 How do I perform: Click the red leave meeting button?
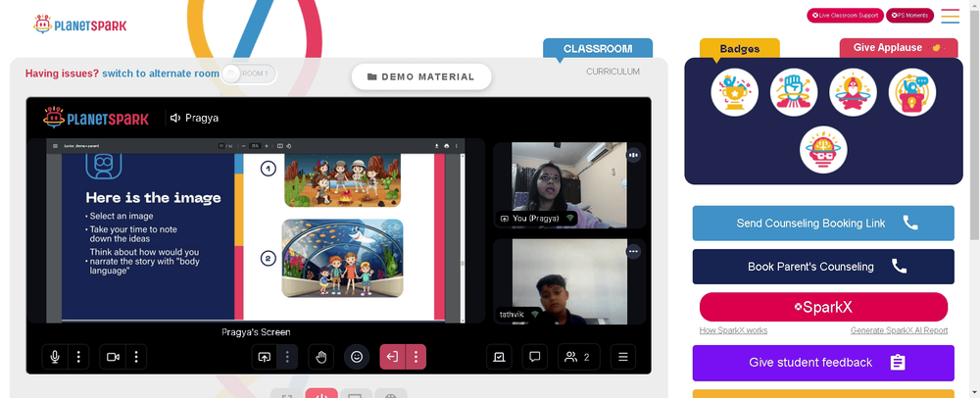(392, 357)
